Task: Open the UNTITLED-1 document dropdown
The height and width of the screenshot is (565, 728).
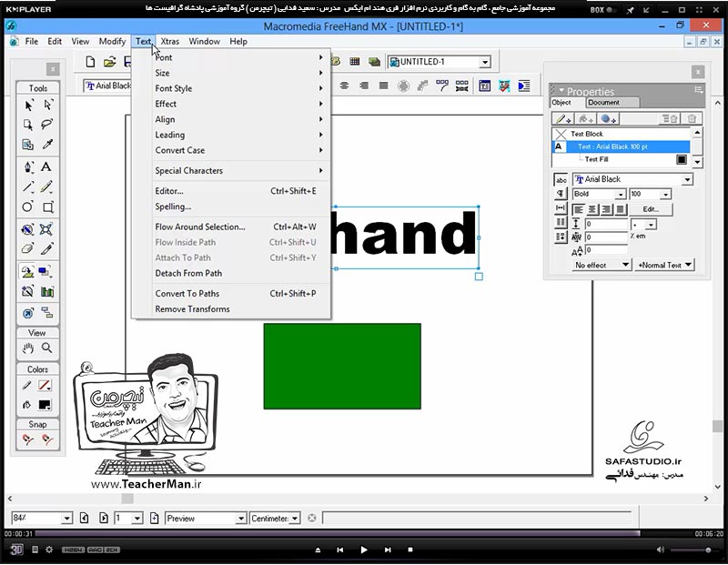Action: coord(485,62)
